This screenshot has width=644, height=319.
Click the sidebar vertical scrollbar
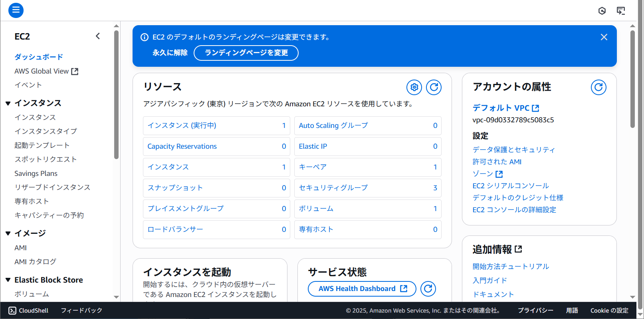tap(116, 96)
